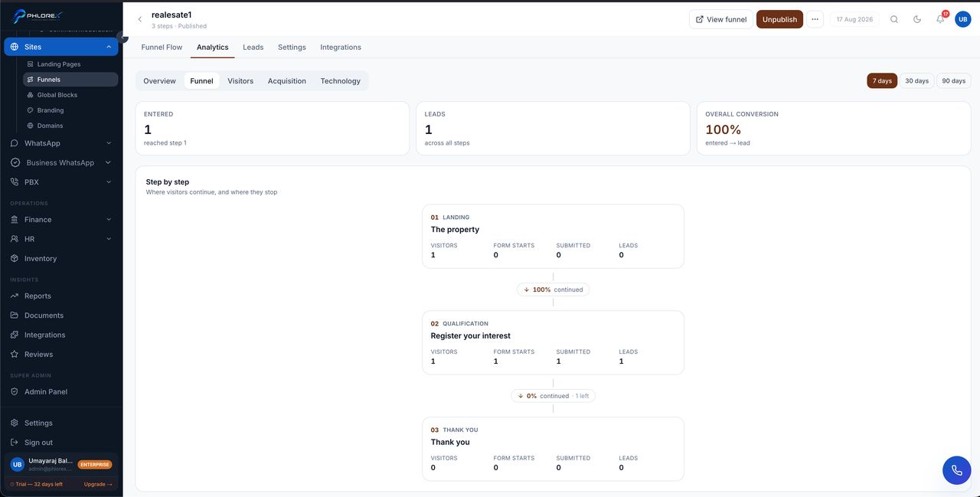Click the Landing Pages icon in the sidebar
980x497 pixels.
(31, 64)
